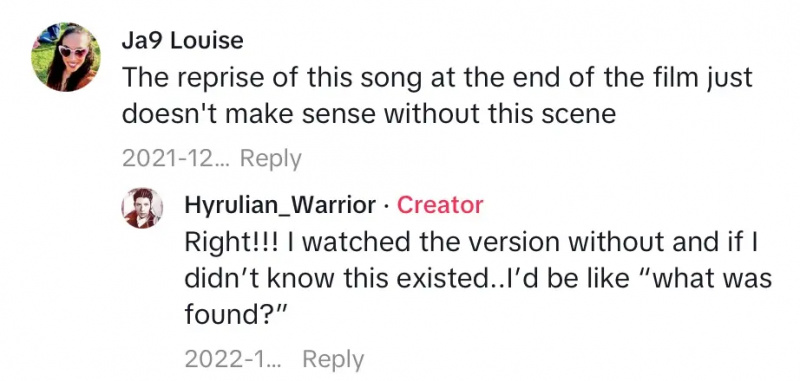The image size is (800, 381).
Task: Open Ja9 Louise's profile picture
Action: click(x=66, y=57)
